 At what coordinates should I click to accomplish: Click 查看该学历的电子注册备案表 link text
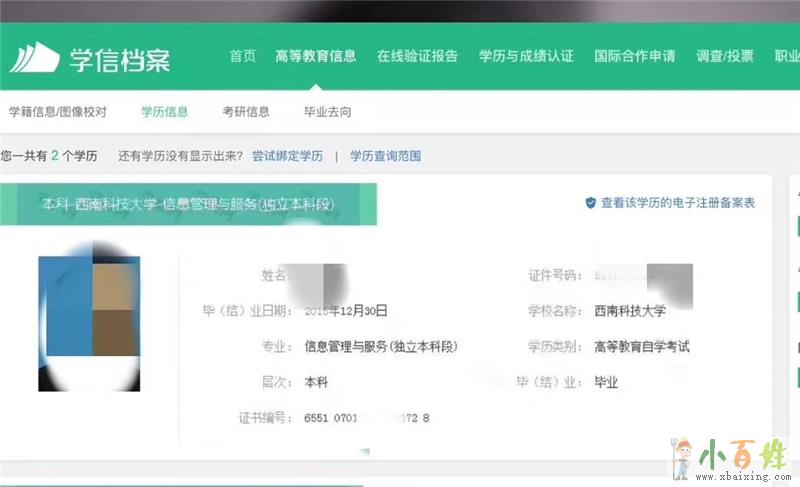point(678,203)
